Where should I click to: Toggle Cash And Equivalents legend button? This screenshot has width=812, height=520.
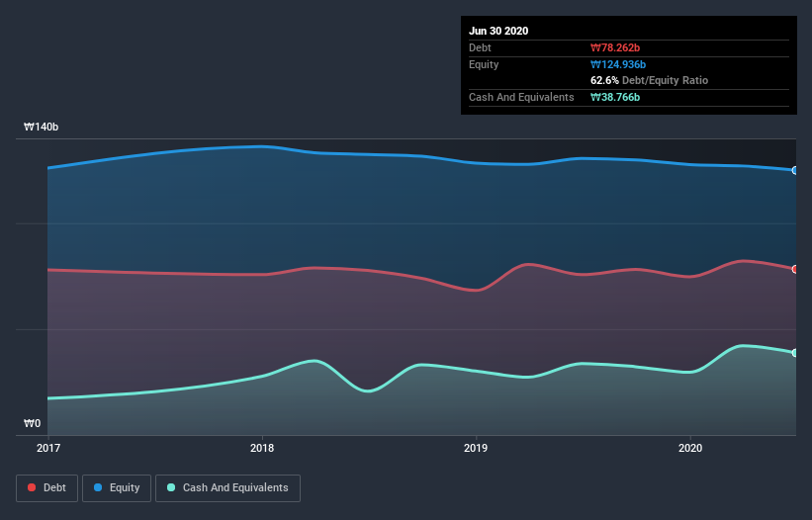(x=227, y=488)
